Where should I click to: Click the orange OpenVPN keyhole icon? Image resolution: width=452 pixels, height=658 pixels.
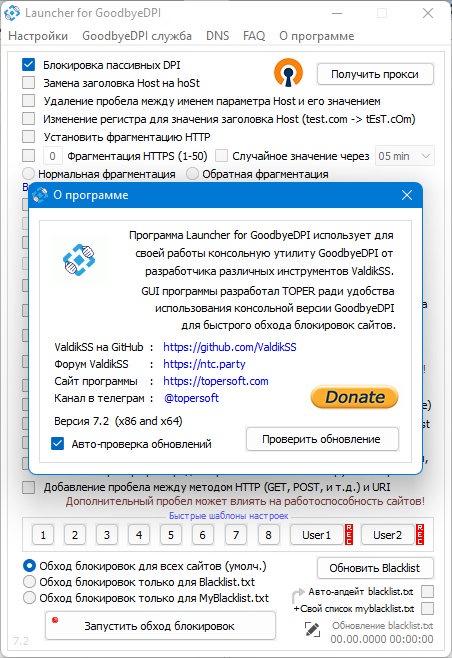pos(288,73)
